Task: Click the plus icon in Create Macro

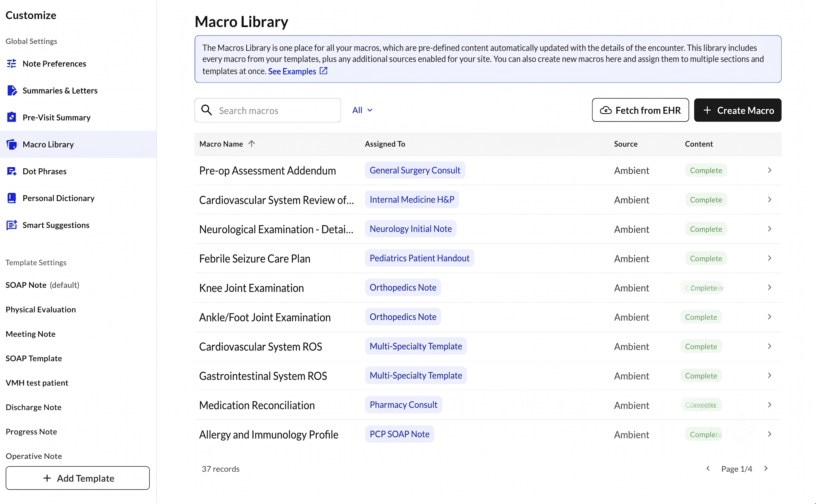Action: pos(707,110)
